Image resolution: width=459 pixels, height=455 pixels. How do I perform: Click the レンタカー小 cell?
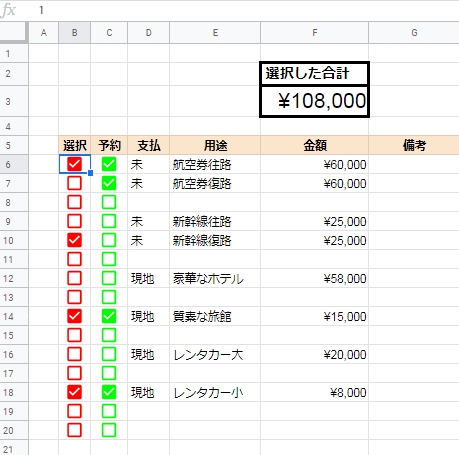pos(215,392)
